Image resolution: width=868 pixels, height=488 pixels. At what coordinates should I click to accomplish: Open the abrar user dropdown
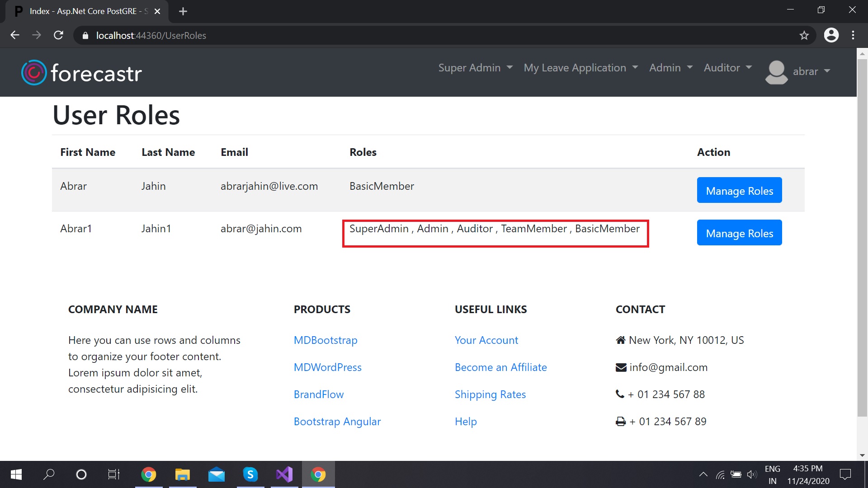pos(811,71)
